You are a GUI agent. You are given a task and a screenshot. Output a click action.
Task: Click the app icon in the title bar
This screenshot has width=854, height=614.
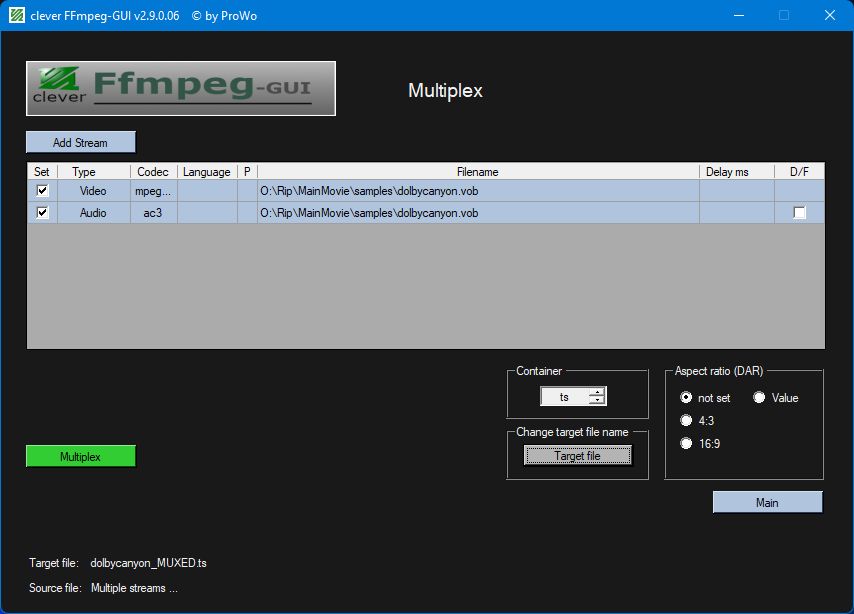[x=16, y=15]
